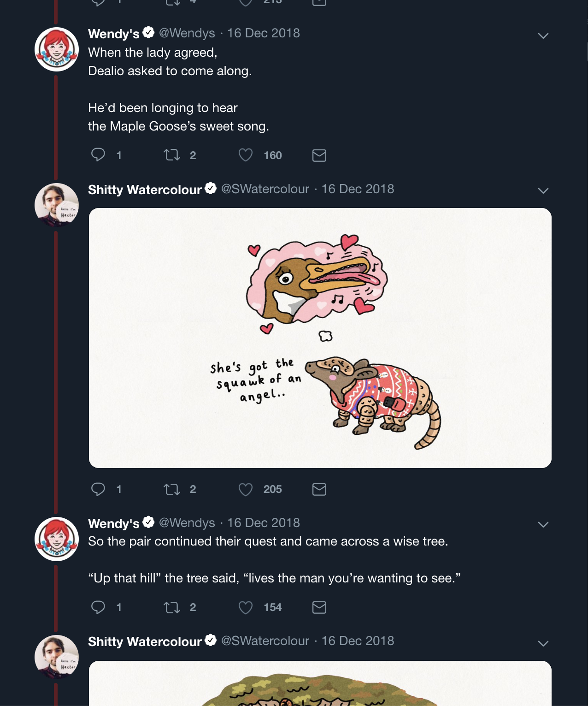Retweet the "wise tree" Wendy's tweet
Image resolution: width=588 pixels, height=706 pixels.
[172, 607]
